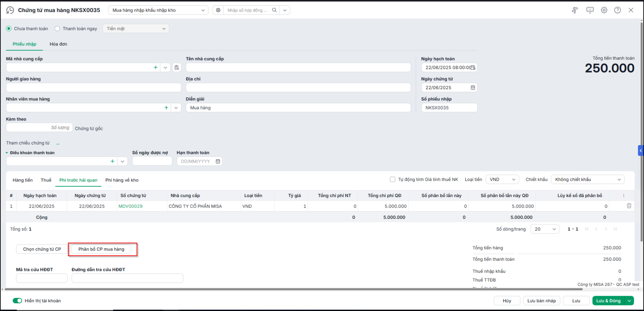This screenshot has height=311, width=644.
Task: Focus the Người giao hàng field
Action: tap(93, 87)
